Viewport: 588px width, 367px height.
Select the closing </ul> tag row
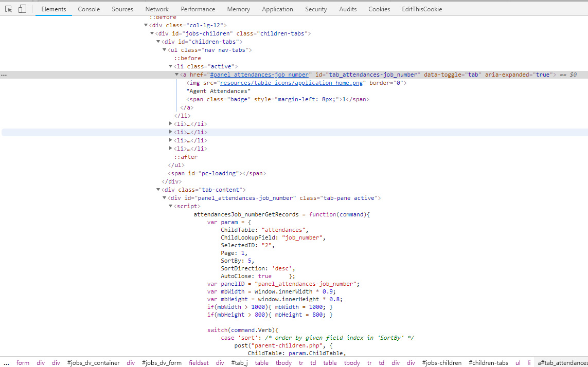(176, 165)
